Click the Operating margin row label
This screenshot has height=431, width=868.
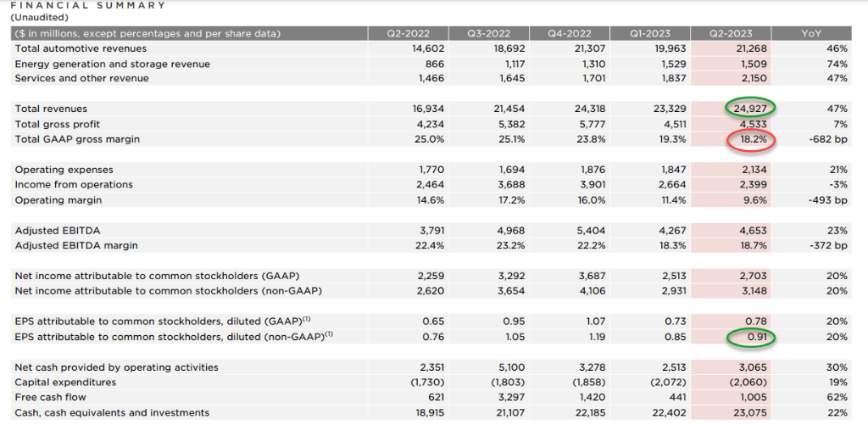pos(58,200)
